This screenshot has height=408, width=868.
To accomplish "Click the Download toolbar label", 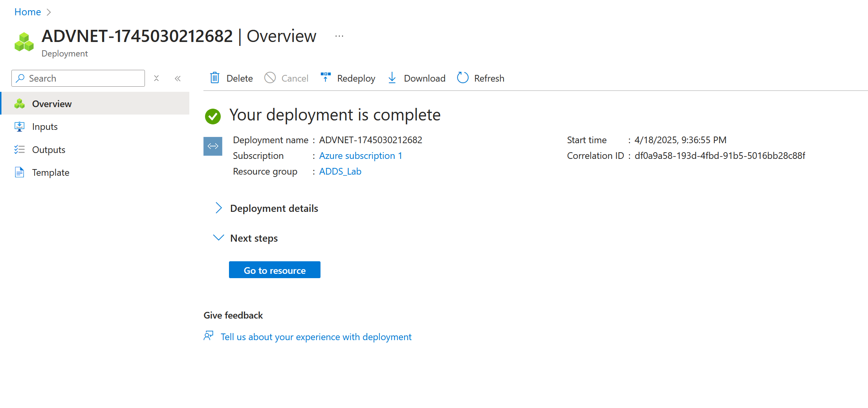I will point(425,78).
